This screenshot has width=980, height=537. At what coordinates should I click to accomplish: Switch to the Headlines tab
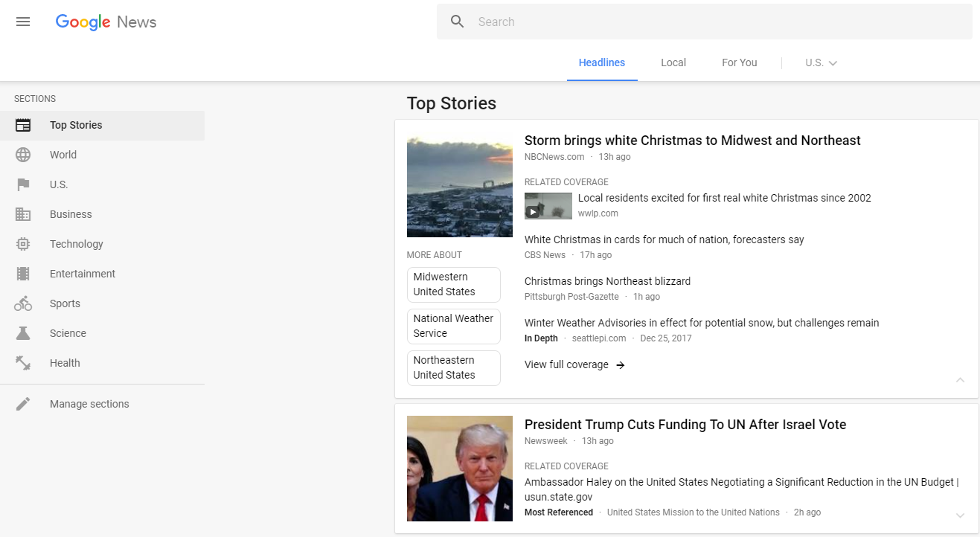point(602,63)
